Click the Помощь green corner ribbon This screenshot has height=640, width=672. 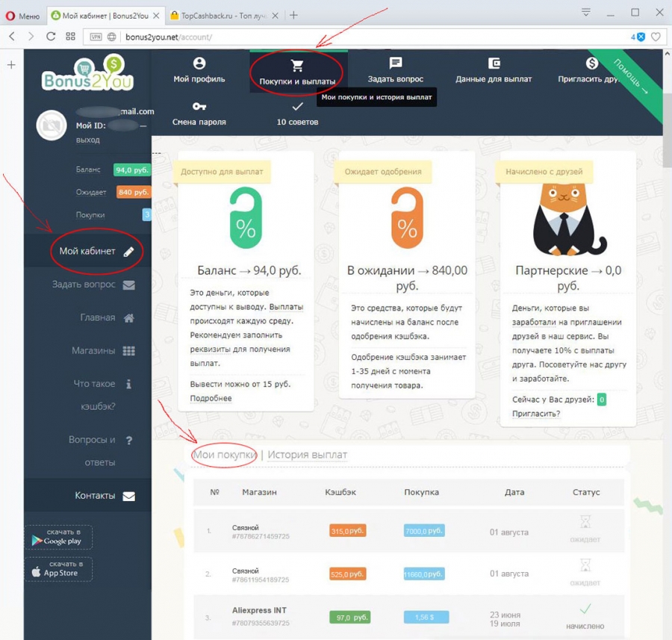pyautogui.click(x=631, y=77)
